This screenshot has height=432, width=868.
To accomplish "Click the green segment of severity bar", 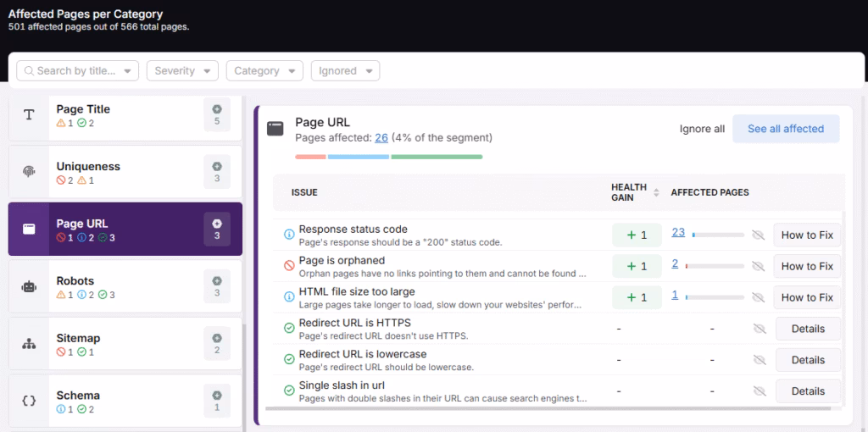I will 437,157.
